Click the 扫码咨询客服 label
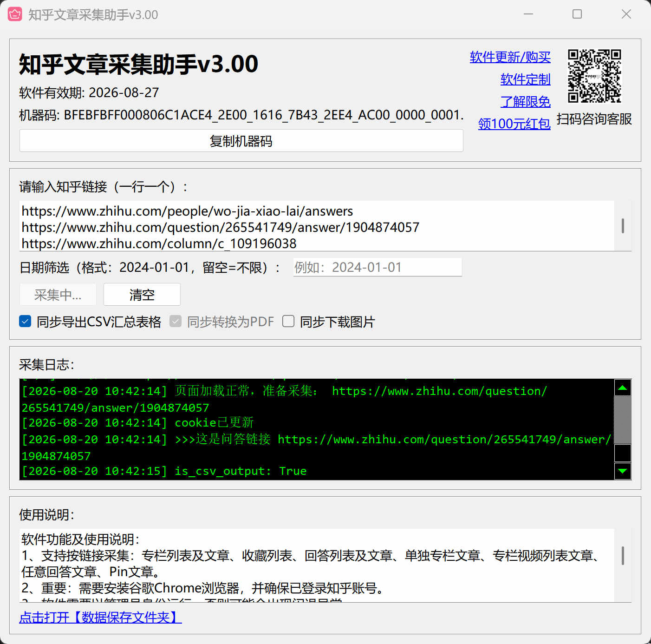The width and height of the screenshot is (651, 644). tap(594, 119)
